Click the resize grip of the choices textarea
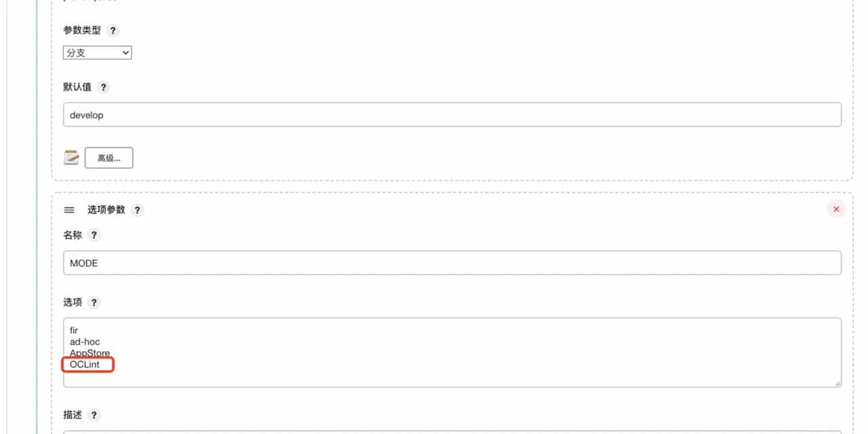The height and width of the screenshot is (434, 868). [836, 384]
